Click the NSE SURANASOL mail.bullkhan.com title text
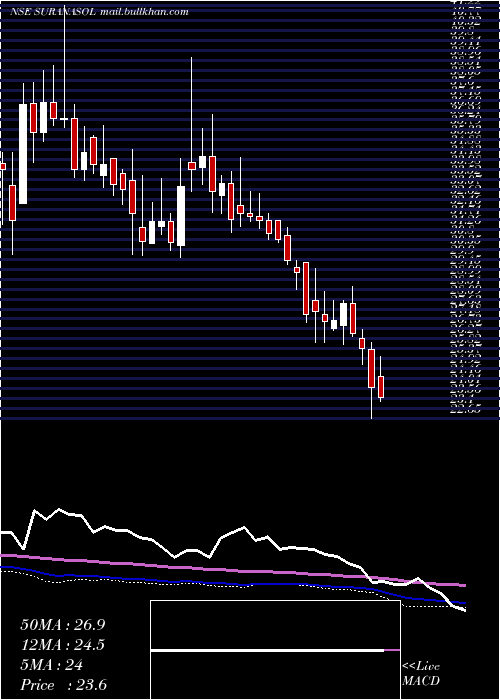This screenshot has height=700, width=500. tap(99, 12)
